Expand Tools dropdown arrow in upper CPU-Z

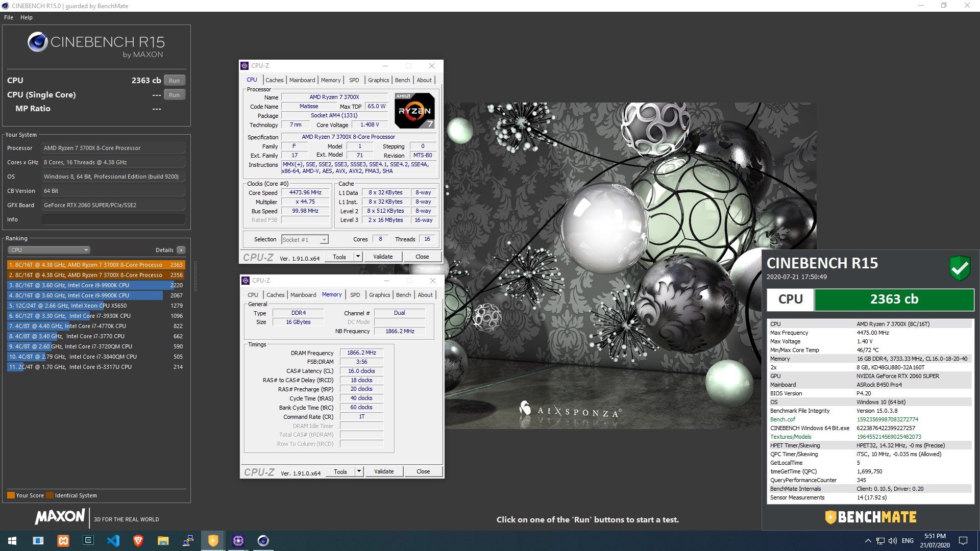(358, 257)
